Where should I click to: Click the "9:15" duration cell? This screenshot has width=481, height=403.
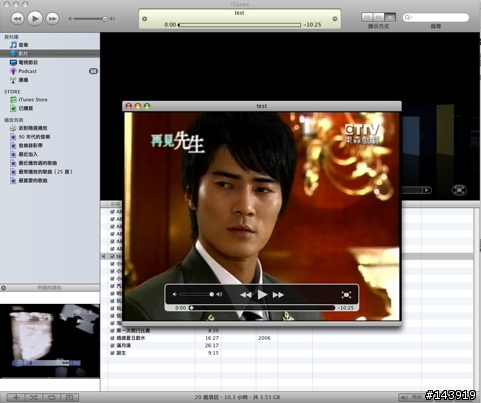pyautogui.click(x=213, y=353)
